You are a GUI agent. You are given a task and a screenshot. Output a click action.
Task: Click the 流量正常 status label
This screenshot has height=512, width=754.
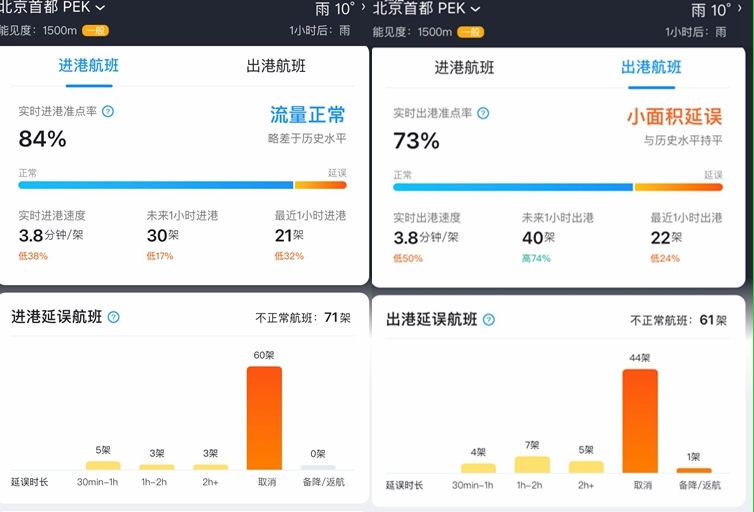click(308, 115)
